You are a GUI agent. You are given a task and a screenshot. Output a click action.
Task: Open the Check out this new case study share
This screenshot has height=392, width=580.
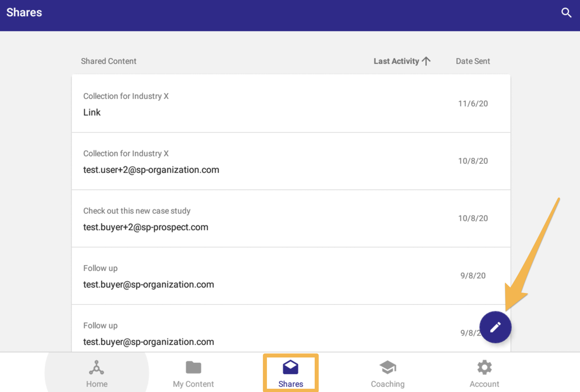coord(291,219)
